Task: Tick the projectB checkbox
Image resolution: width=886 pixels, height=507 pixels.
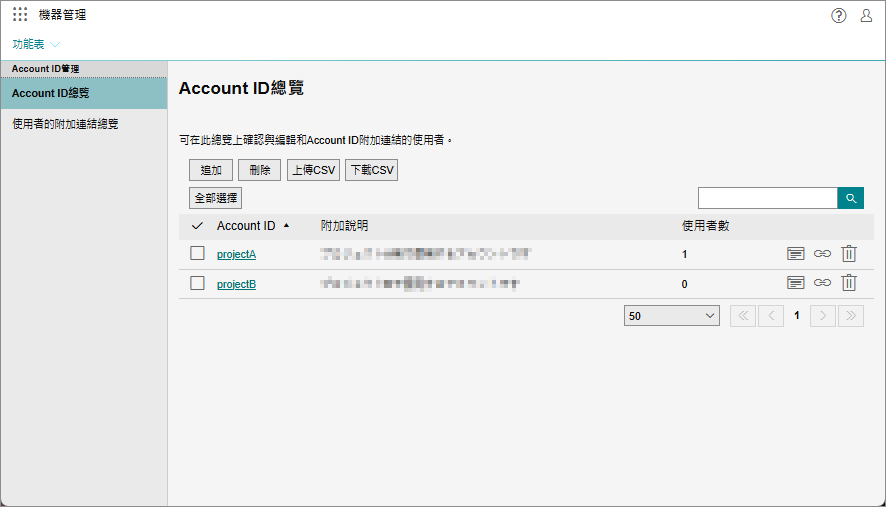Action: click(x=197, y=283)
